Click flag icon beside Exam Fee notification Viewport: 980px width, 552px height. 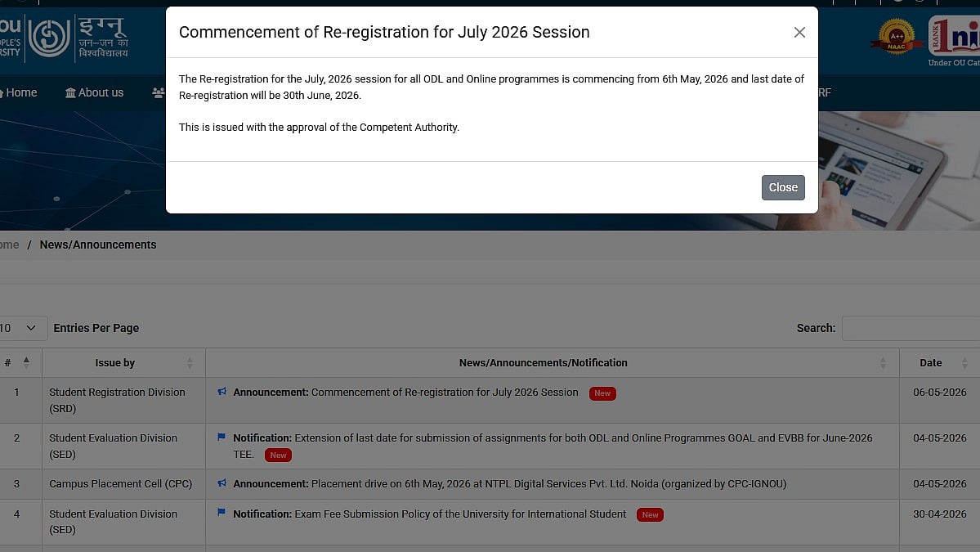tap(222, 513)
